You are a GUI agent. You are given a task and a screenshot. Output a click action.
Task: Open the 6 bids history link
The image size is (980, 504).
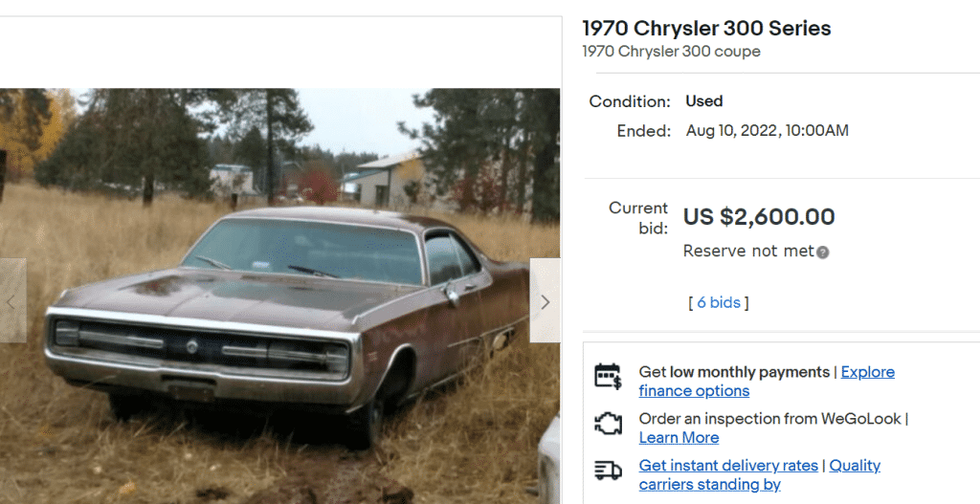point(718,302)
